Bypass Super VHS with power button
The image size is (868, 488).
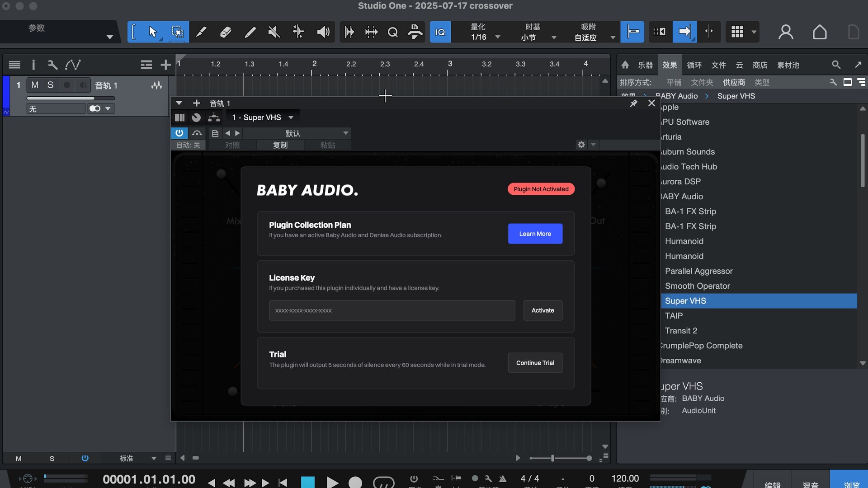coord(179,133)
